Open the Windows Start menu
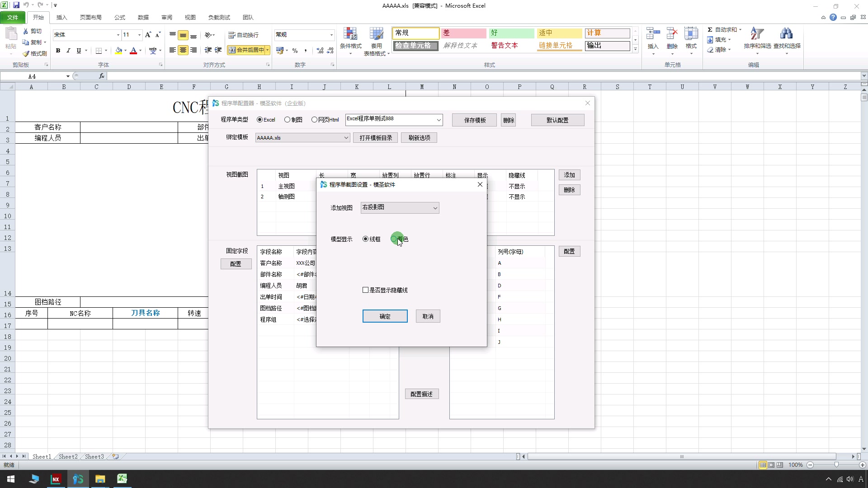 (x=11, y=479)
